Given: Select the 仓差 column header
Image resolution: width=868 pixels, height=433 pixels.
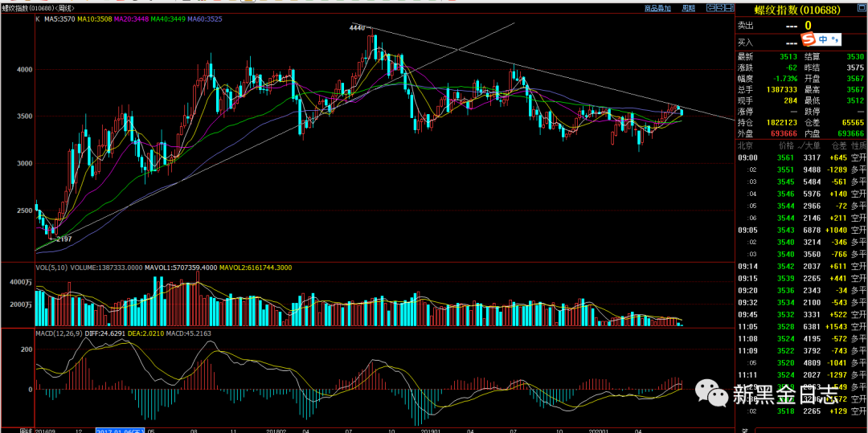Looking at the screenshot, I should 841,145.
